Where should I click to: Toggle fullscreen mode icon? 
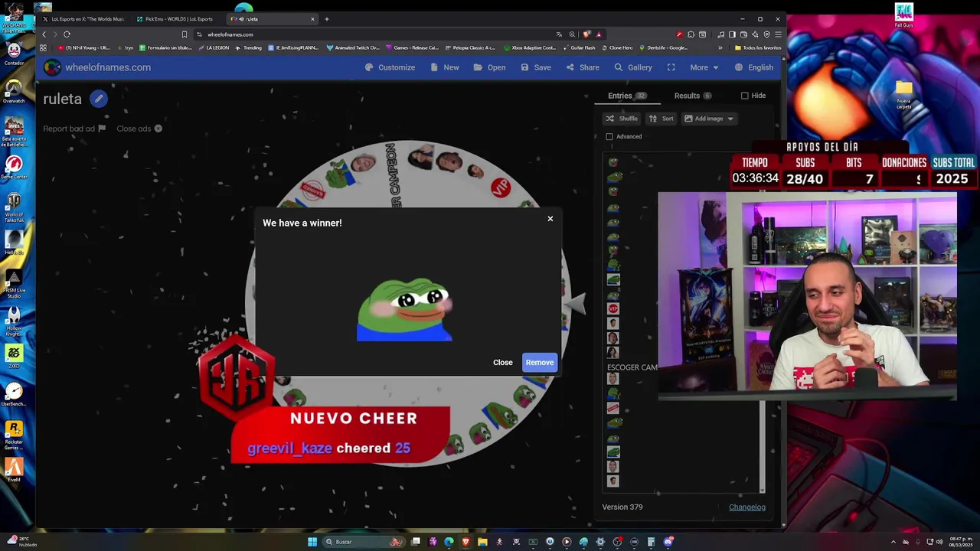pyautogui.click(x=671, y=67)
